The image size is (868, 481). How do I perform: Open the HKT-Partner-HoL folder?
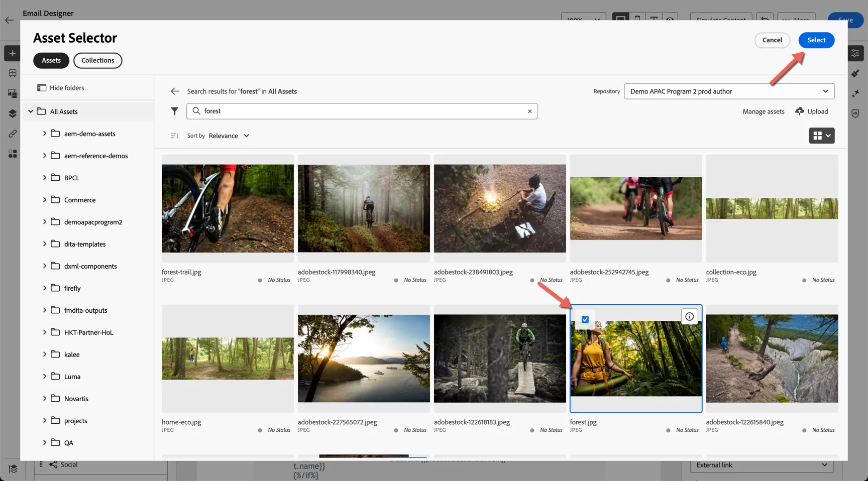pyautogui.click(x=89, y=332)
